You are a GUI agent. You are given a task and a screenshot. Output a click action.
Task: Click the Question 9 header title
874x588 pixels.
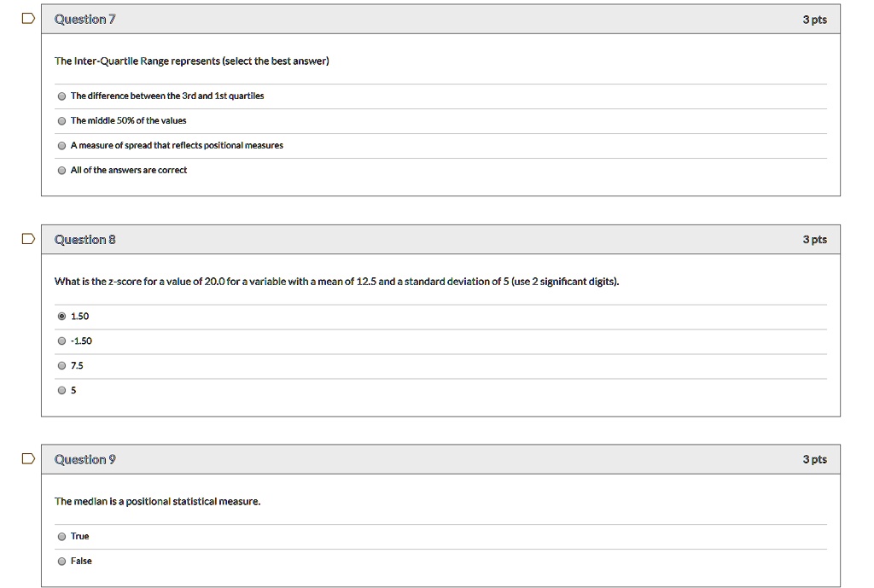[84, 460]
